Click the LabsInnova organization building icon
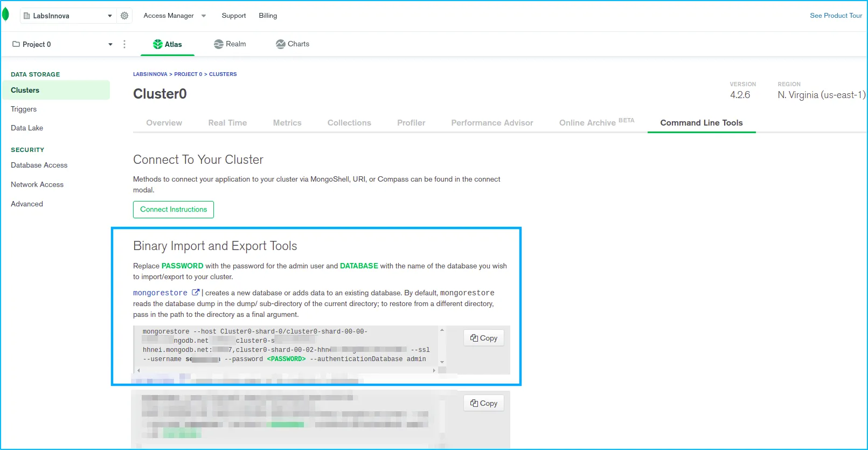 coord(27,16)
